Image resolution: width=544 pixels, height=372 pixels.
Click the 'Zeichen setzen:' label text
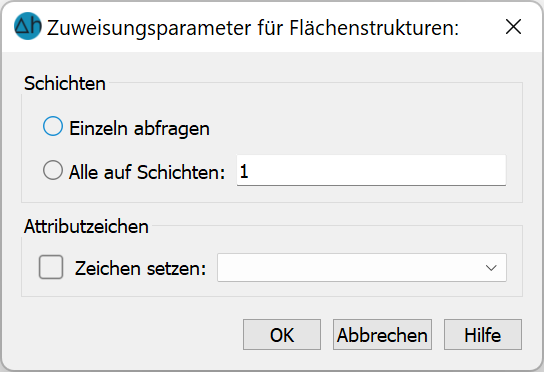[141, 268]
